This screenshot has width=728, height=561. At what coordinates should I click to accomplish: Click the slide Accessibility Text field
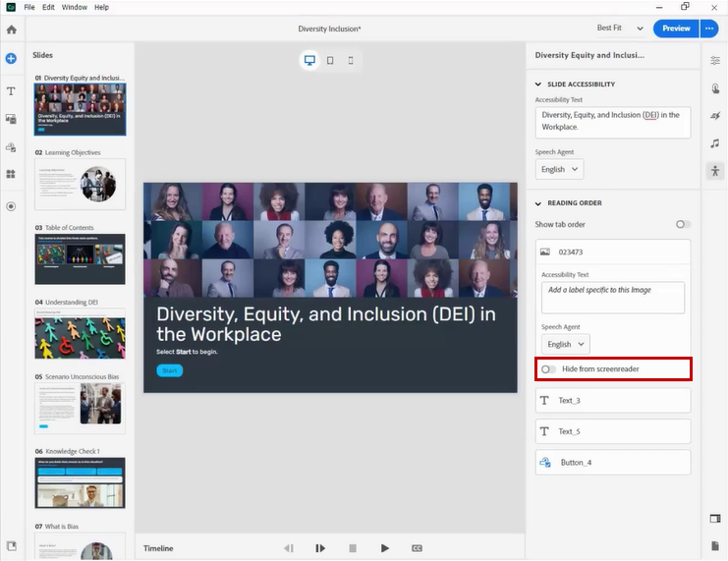click(x=613, y=123)
